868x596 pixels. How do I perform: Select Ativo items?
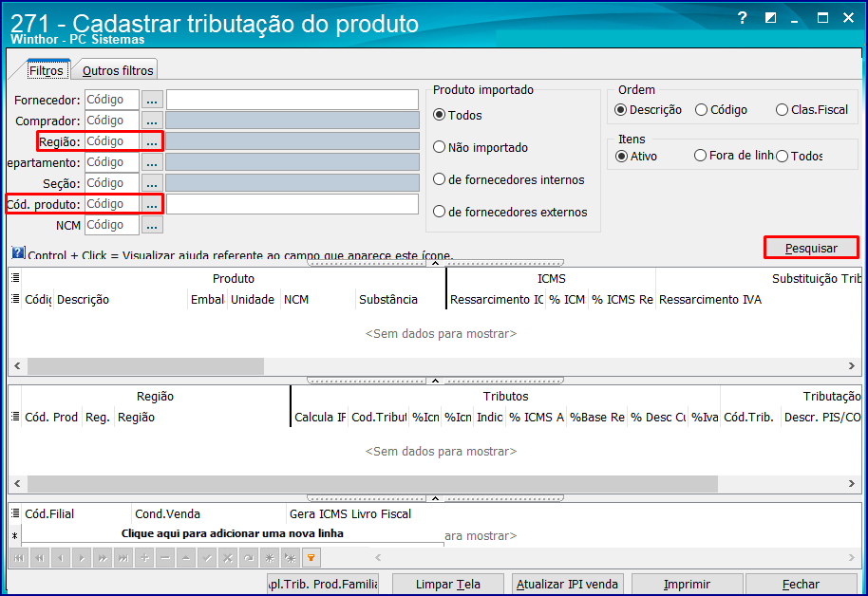pyautogui.click(x=636, y=156)
